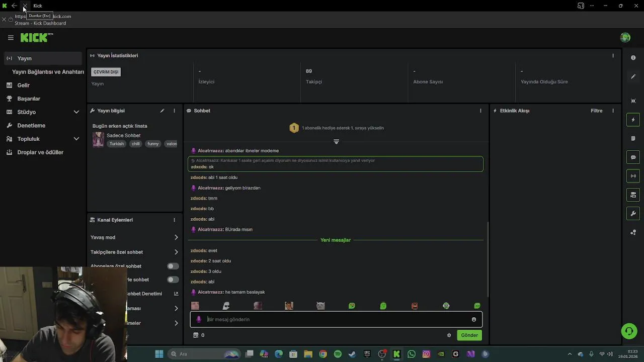Insert the sunglasses ghost emote

226,306
